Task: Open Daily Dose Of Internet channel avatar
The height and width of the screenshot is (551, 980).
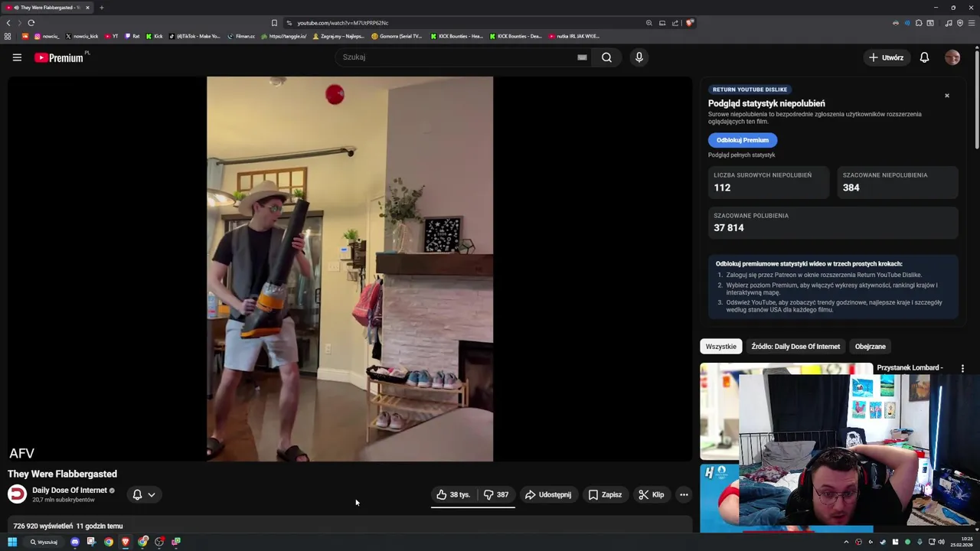Action: (x=17, y=494)
